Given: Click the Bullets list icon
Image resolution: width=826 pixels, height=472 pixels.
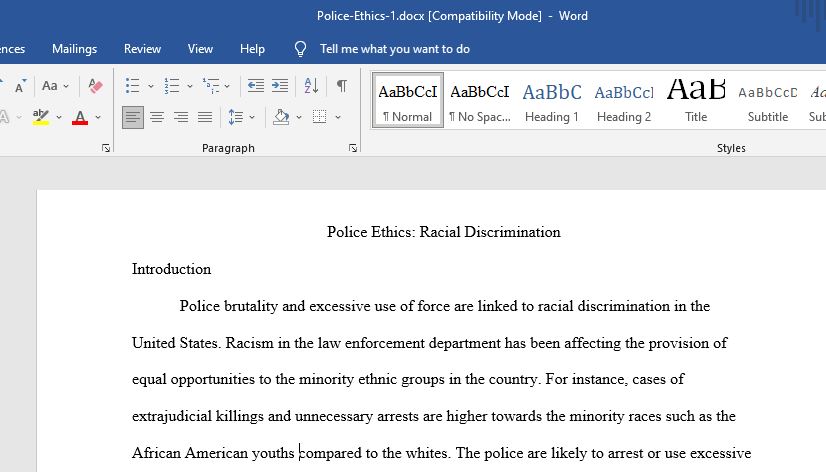Looking at the screenshot, I should (132, 85).
